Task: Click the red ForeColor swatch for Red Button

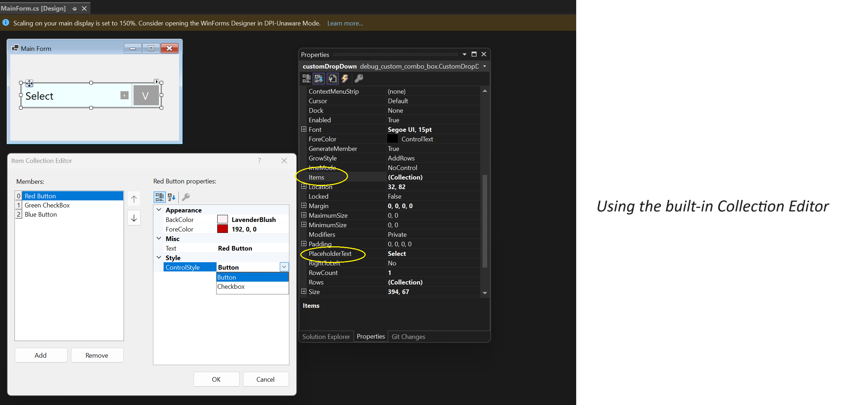Action: pos(222,229)
